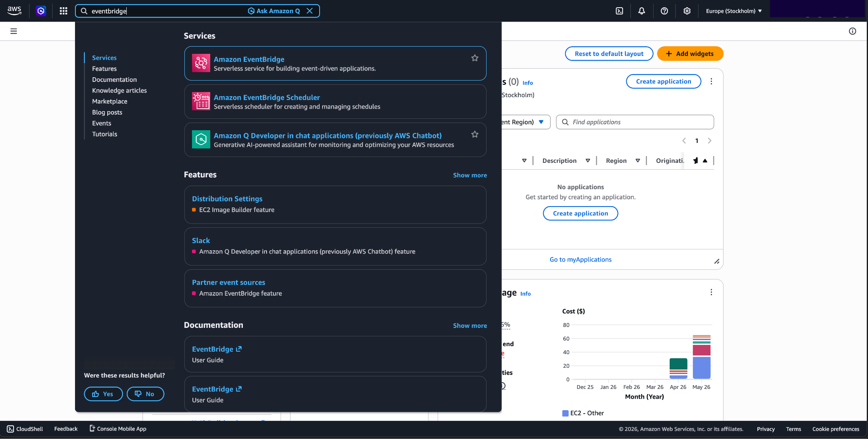Open the cost widget three-dot menu
Viewport: 868px width, 439px height.
click(711, 292)
